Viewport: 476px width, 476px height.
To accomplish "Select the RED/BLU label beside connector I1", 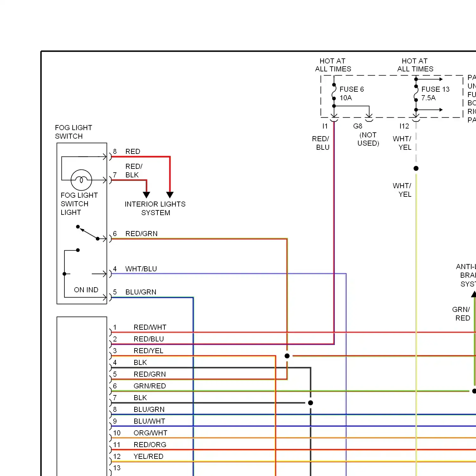I will tap(321, 143).
